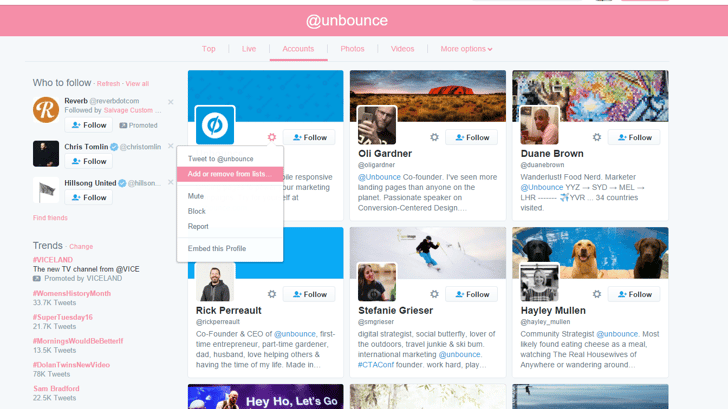
Task: Click Stefanie Grieser profile photo
Action: (377, 282)
